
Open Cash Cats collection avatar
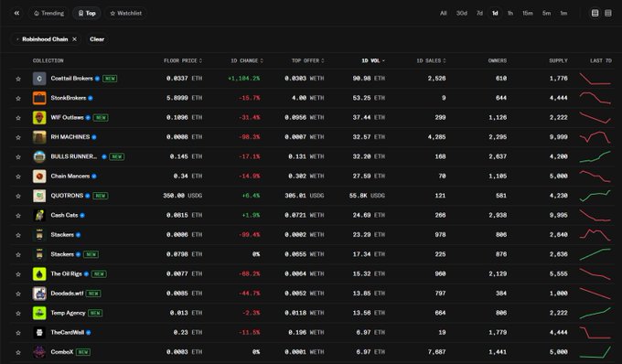pos(39,215)
